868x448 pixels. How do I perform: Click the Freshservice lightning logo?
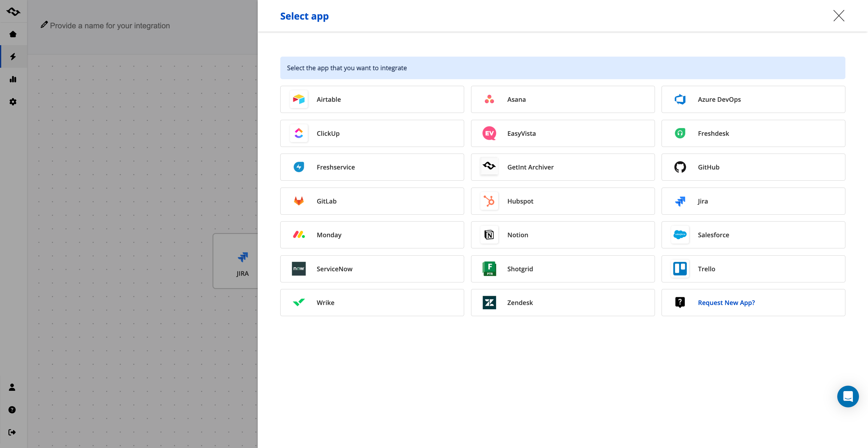click(299, 167)
